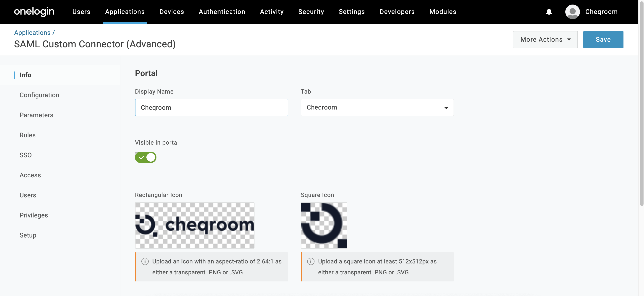The width and height of the screenshot is (644, 296).
Task: Click the info icon beside square icon hint
Action: pyautogui.click(x=311, y=261)
